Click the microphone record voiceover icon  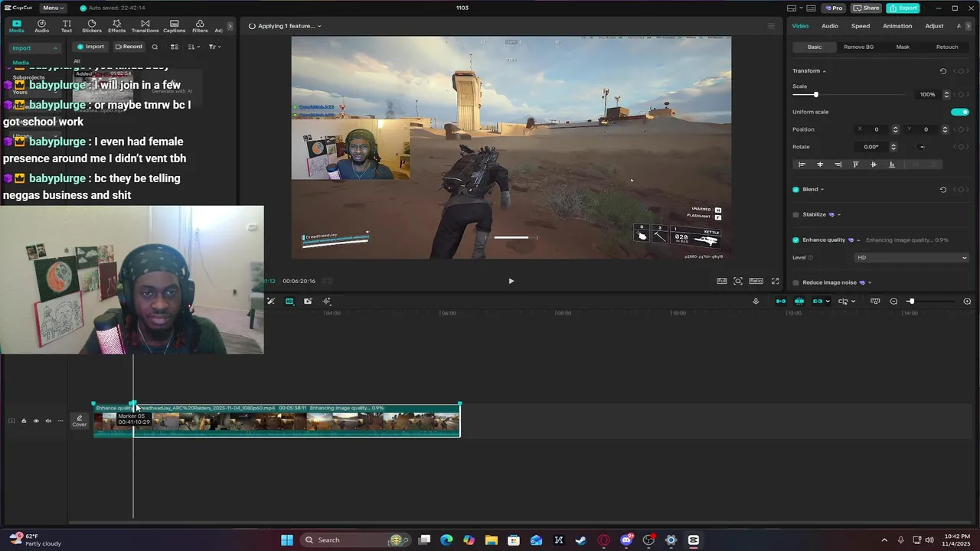756,302
